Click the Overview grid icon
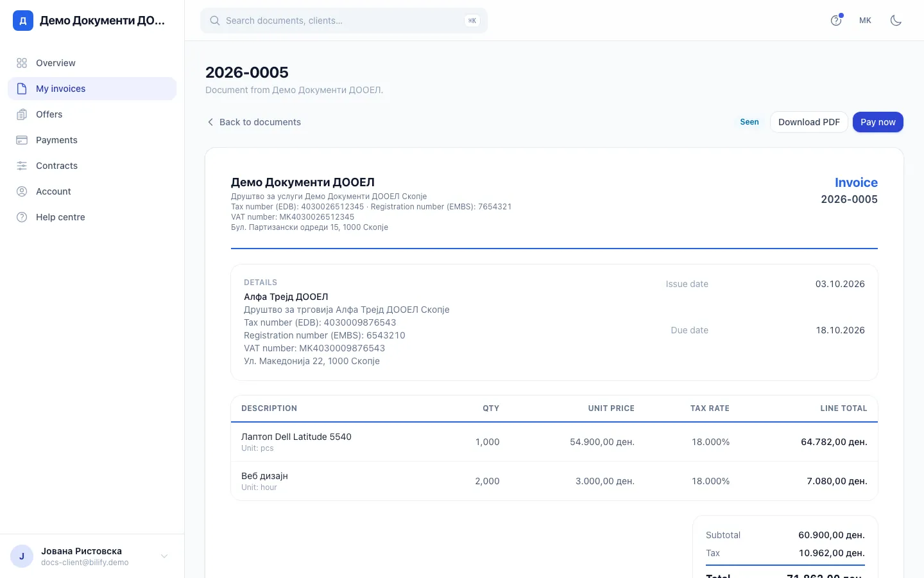Screen dimensions: 924x578 (22, 63)
